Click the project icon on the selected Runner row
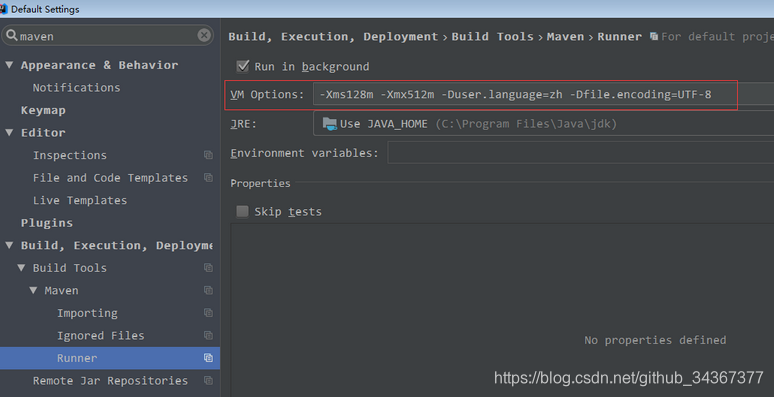 [208, 358]
